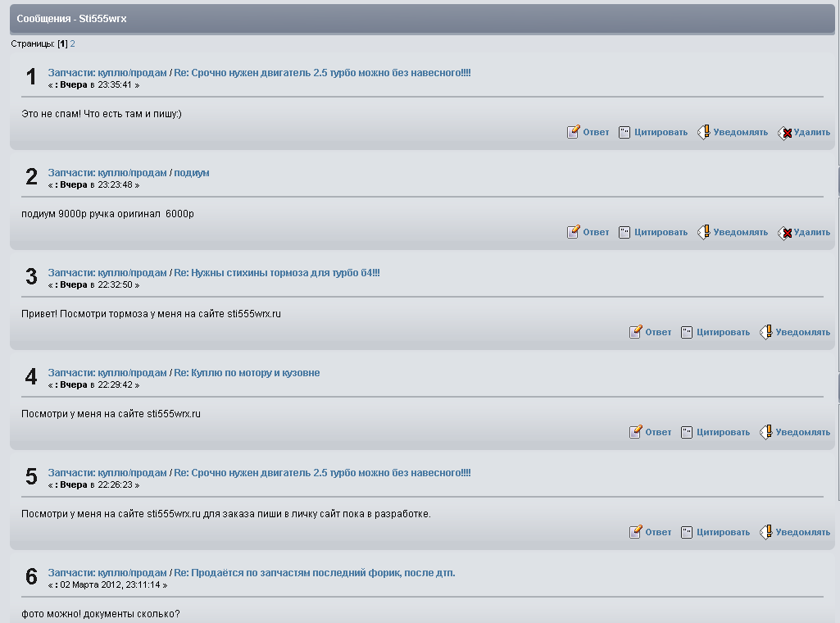Click the Reply pencil icon in message 1
The width and height of the screenshot is (840, 623).
tap(574, 132)
